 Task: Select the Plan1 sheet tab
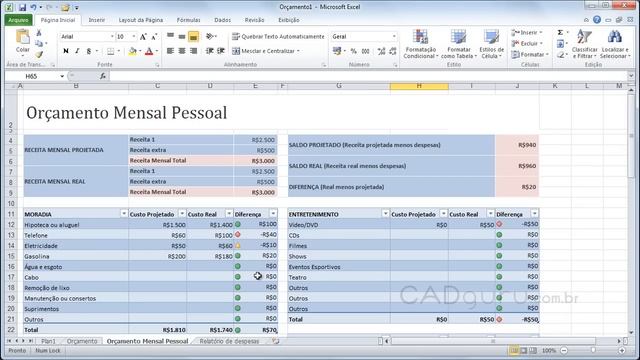[x=48, y=341]
